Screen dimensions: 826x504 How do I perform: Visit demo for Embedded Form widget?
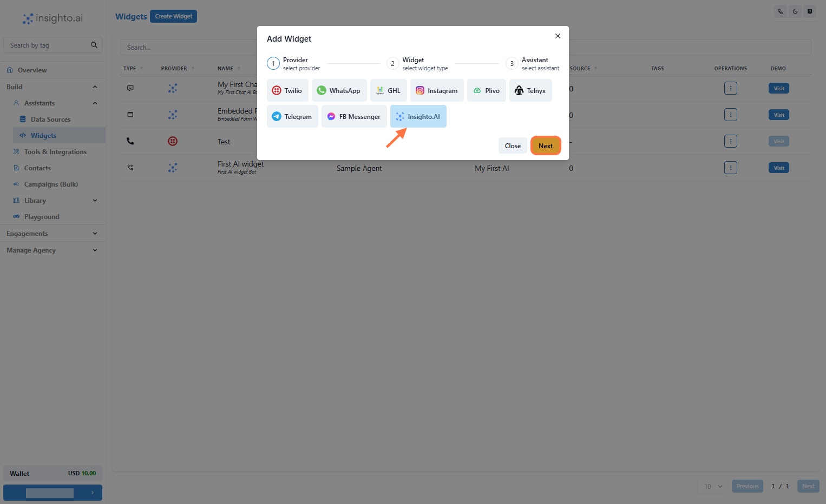[x=779, y=115]
